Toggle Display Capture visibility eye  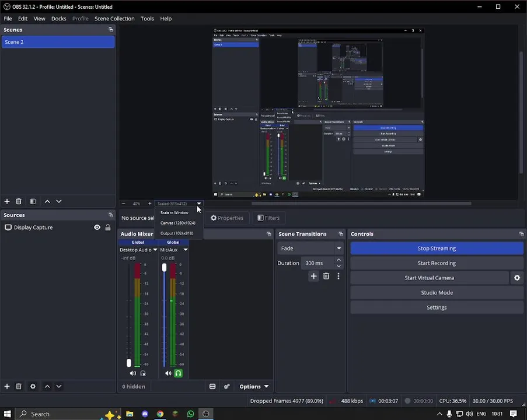coord(97,228)
